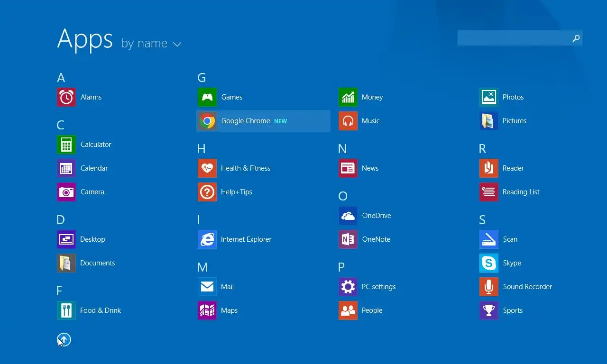Click the 'Food & Drink' label text
Screen dimensions: 607x364
[101, 310]
